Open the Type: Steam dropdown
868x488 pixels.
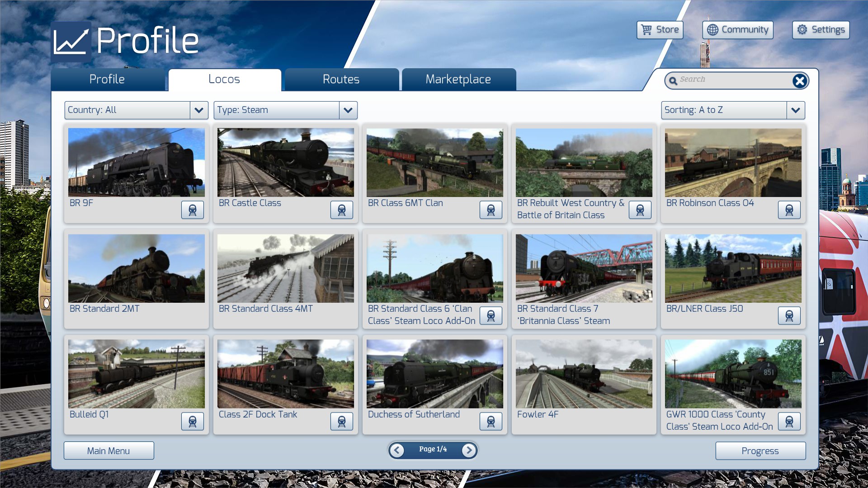point(348,110)
